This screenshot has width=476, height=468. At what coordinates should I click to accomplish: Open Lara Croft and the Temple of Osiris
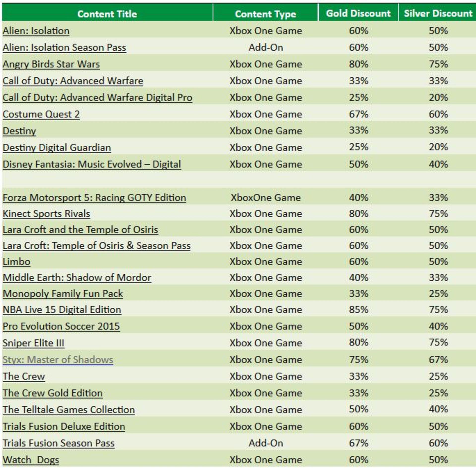click(80, 230)
